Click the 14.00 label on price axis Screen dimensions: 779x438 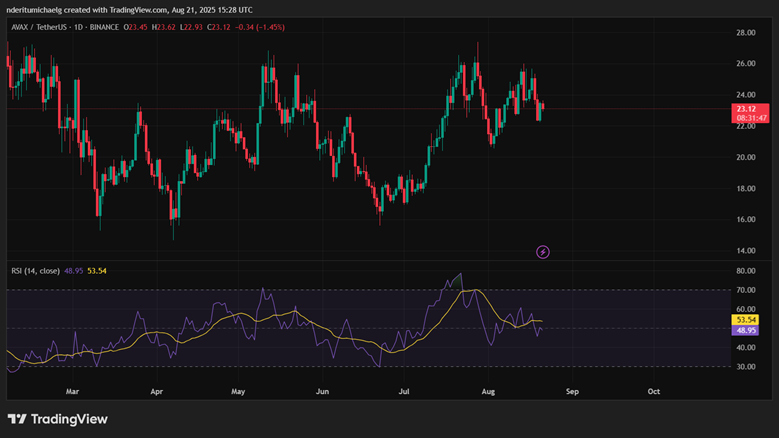pos(745,250)
